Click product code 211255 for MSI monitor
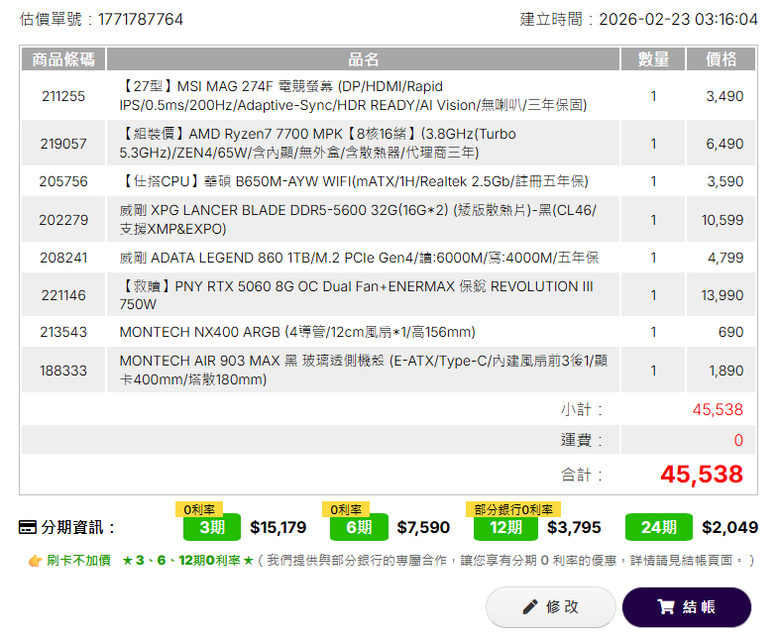Screen dimensions: 780x641 63,96
